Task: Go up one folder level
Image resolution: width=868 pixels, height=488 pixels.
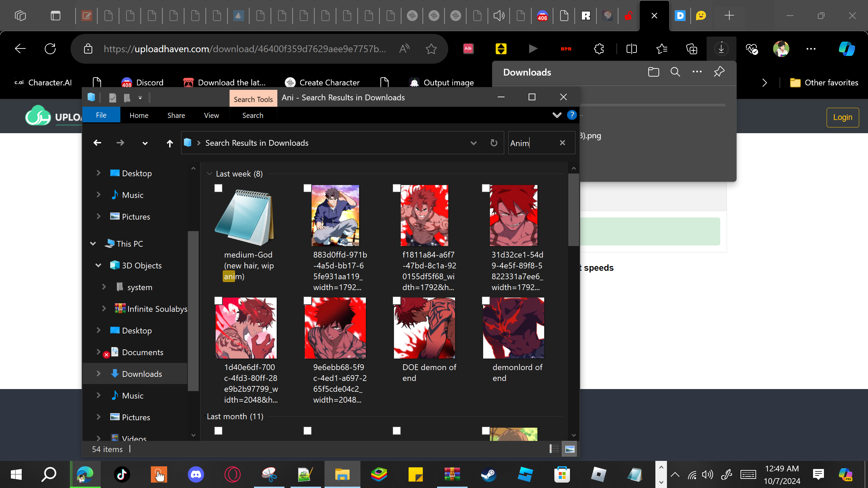Action: click(170, 143)
